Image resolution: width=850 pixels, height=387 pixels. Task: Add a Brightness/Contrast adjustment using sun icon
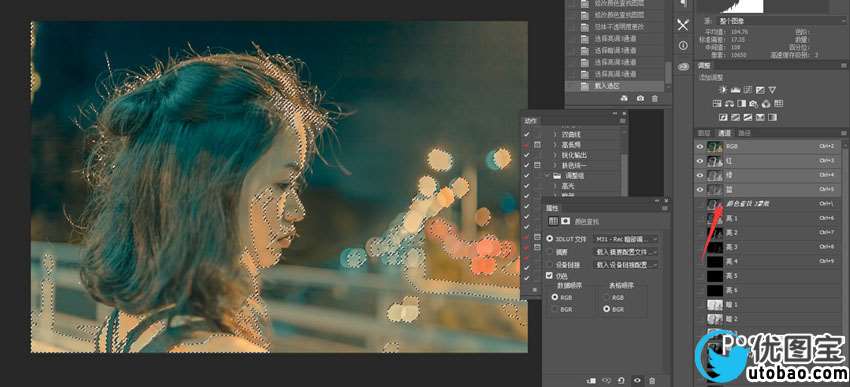click(x=723, y=89)
